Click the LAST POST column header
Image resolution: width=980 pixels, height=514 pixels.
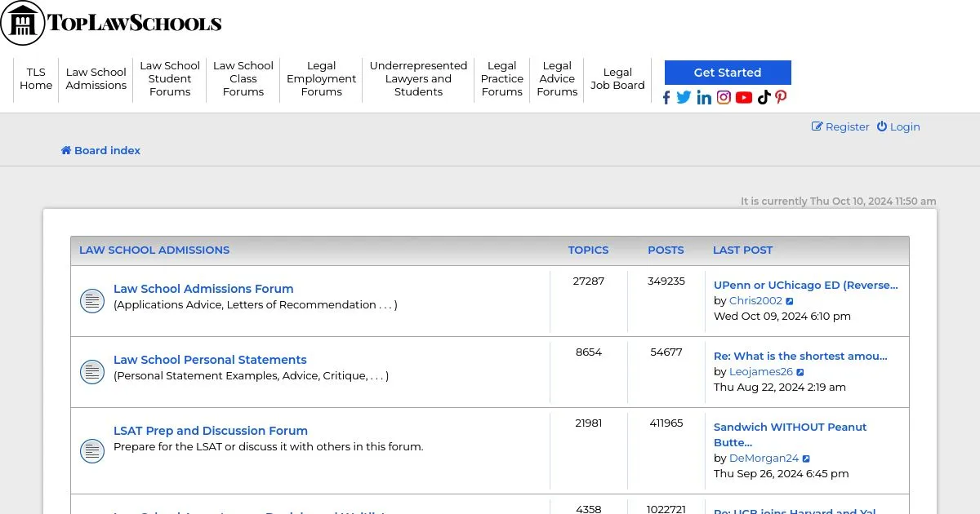point(743,250)
